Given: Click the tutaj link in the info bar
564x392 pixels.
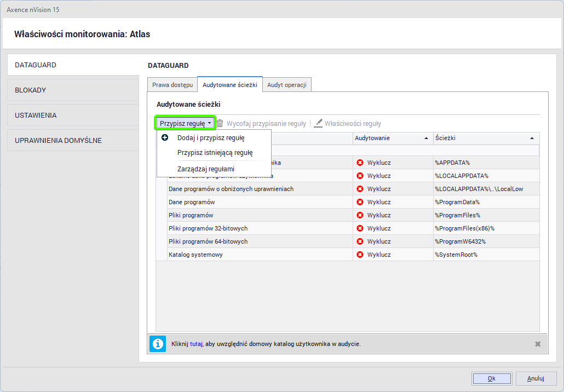Looking at the screenshot, I should point(195,344).
